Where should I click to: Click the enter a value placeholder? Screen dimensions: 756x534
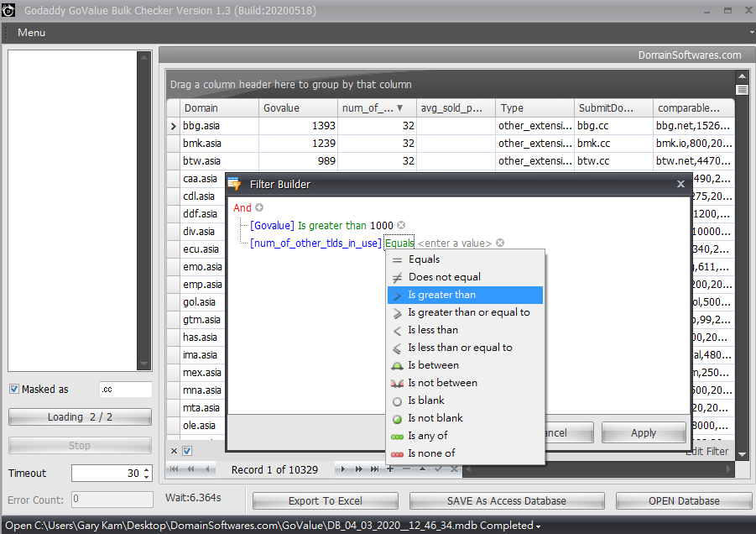coord(455,243)
